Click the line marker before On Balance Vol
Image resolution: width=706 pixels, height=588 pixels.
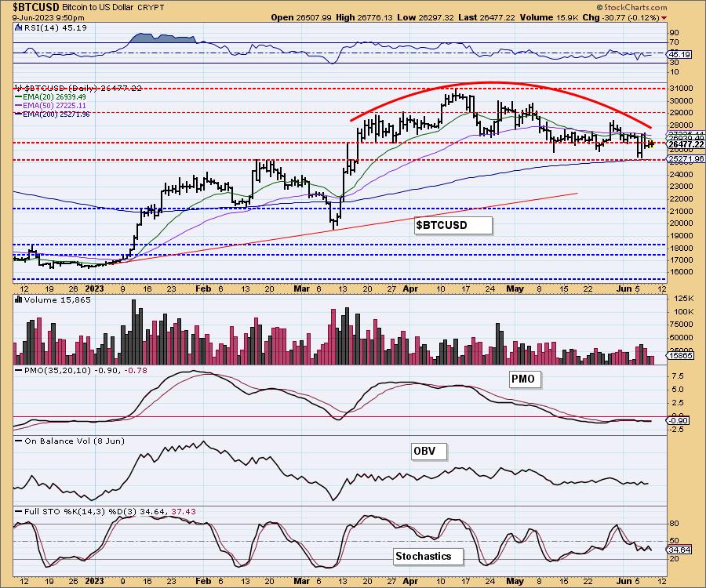tap(19, 441)
